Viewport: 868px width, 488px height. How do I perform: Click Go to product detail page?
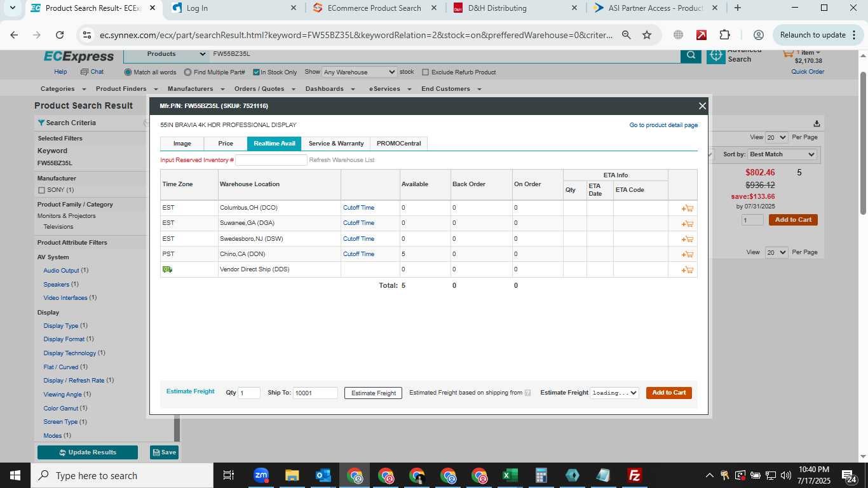coord(663,125)
